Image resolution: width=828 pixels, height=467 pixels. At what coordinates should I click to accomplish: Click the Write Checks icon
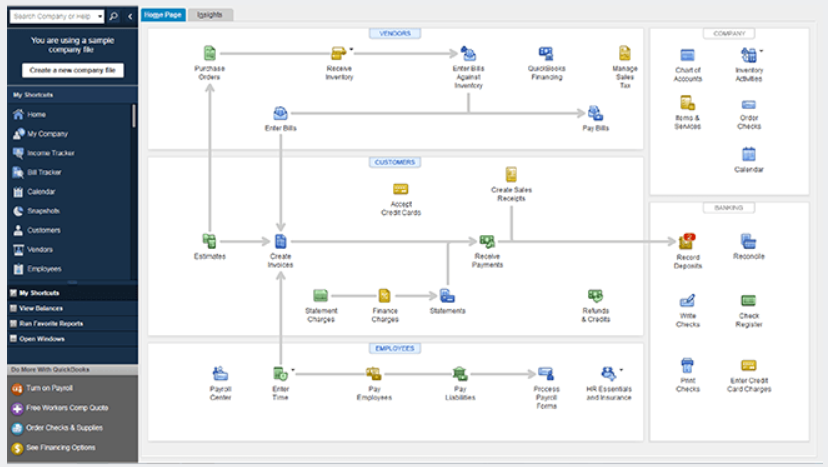coord(687,301)
